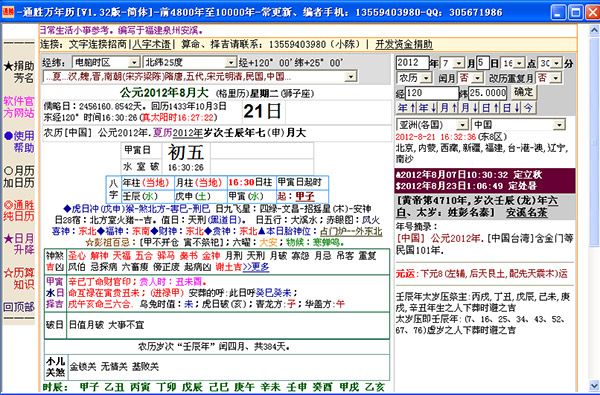Jump to today with 今 button

[x=528, y=108]
